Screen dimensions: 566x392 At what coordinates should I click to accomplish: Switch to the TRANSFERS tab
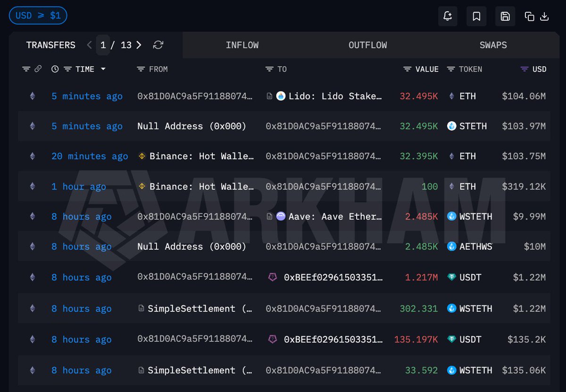(x=50, y=45)
